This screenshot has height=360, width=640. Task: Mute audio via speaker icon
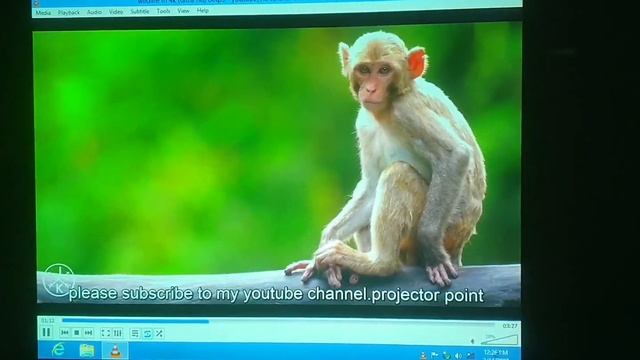click(473, 341)
